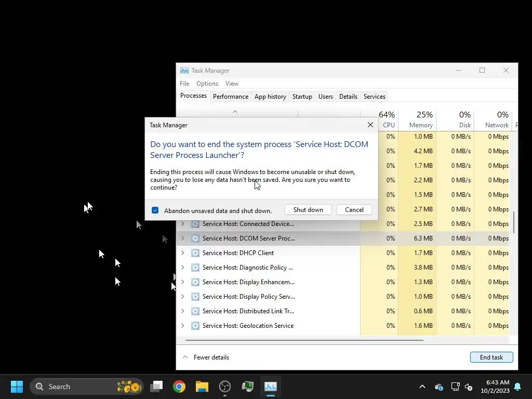This screenshot has height=399, width=532.
Task: Sort processes by Disk column
Action: [455, 120]
